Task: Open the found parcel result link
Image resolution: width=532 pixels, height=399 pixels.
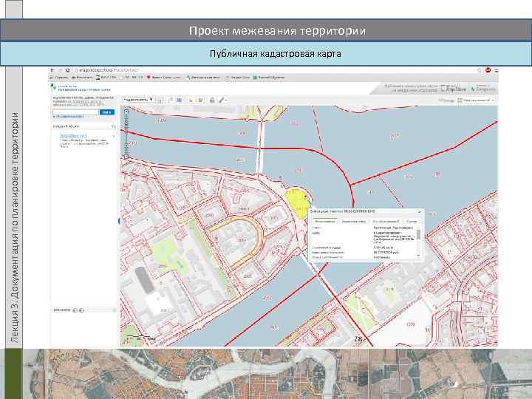Action: (x=73, y=136)
